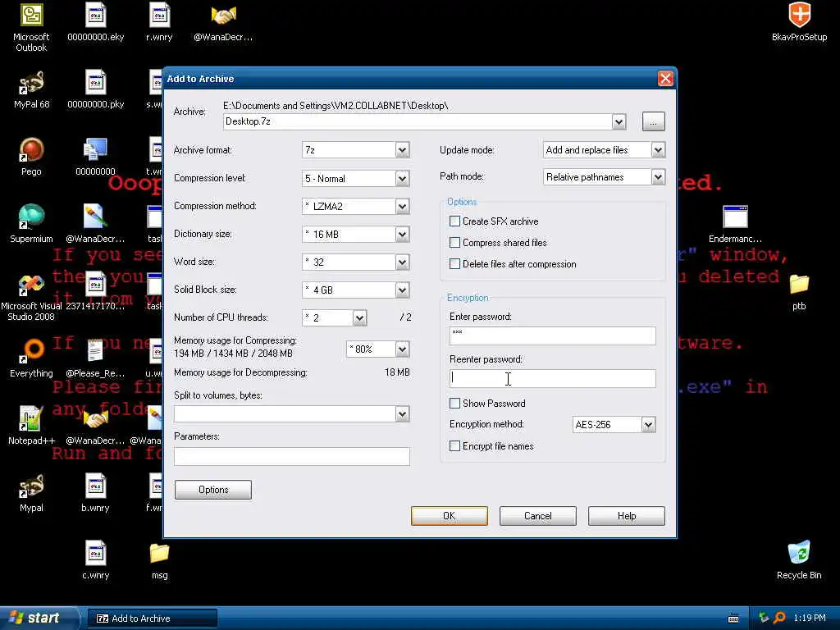Select the 00000000.pky file icon

(x=95, y=83)
